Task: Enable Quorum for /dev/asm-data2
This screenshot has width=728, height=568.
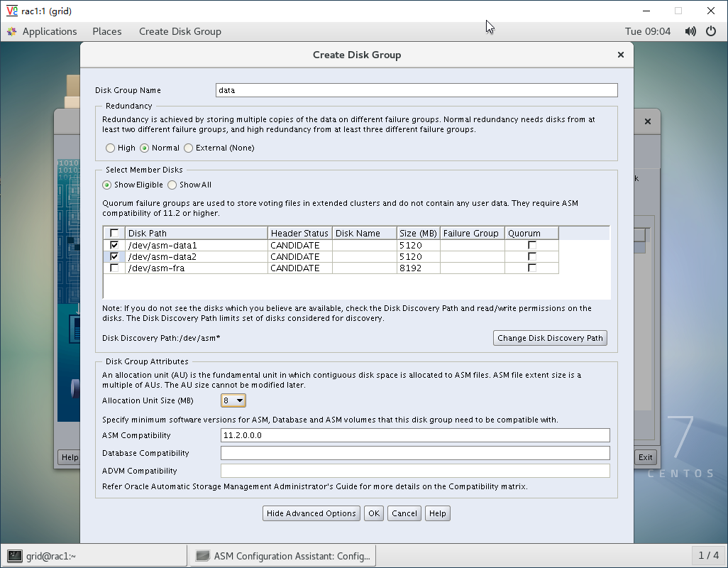Action: [532, 256]
